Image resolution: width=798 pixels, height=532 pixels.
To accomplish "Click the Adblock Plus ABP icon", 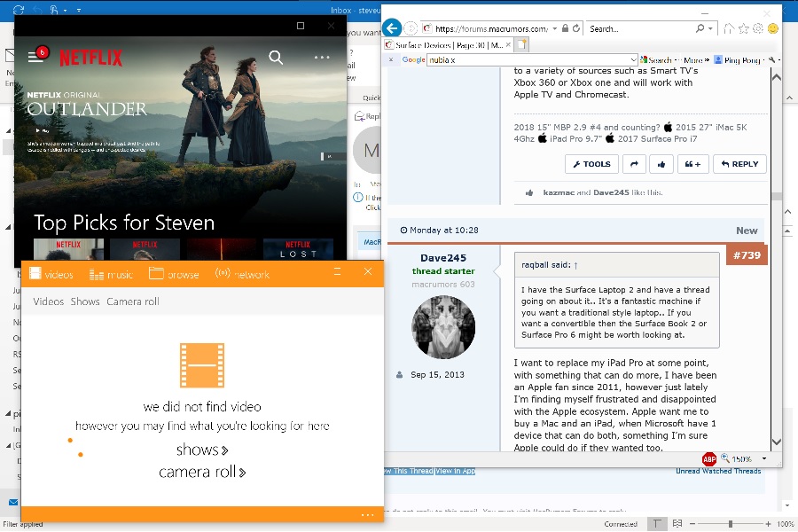I will 709,458.
